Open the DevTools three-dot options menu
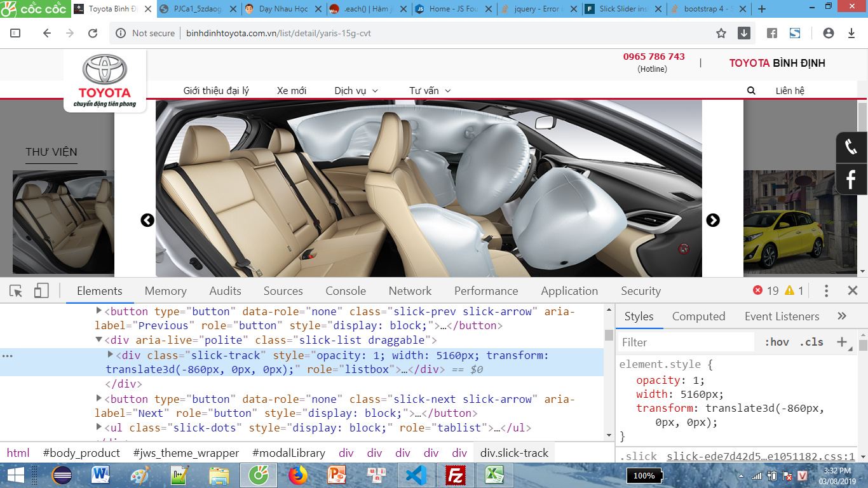This screenshot has height=488, width=868. tap(826, 291)
